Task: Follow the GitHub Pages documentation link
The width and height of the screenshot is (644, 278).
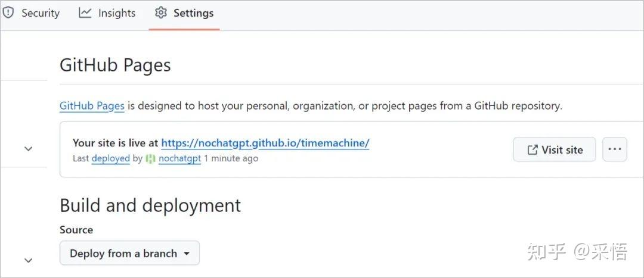Action: (x=92, y=106)
